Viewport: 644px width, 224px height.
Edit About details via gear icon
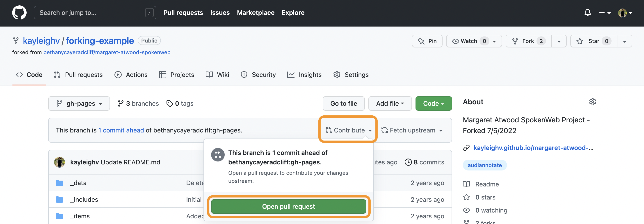coord(592,102)
